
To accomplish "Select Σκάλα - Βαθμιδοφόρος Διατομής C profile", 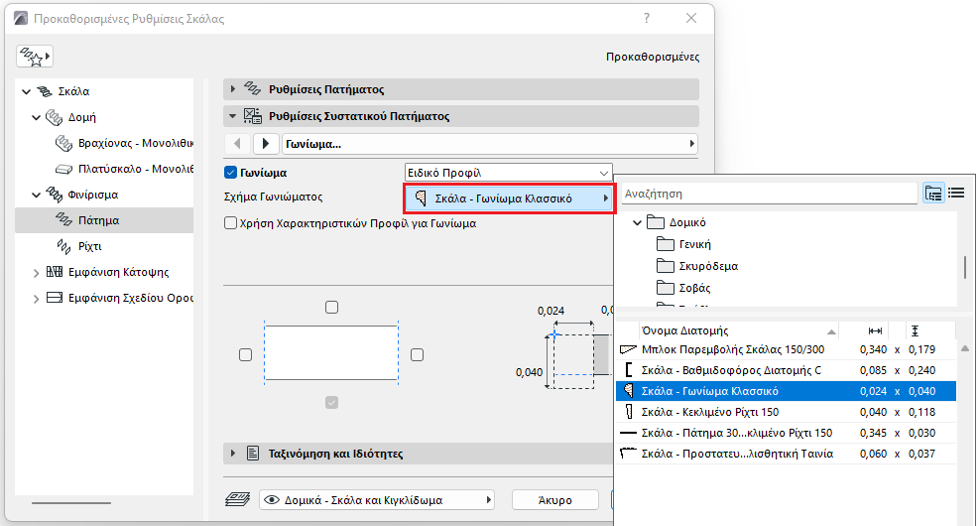I will click(786, 370).
